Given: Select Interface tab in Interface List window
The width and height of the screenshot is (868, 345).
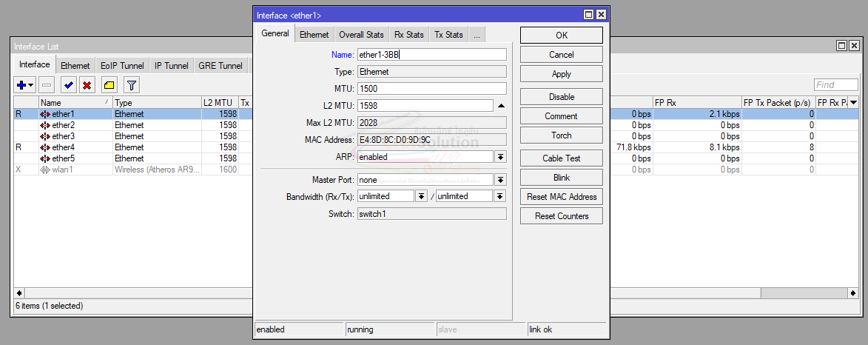Looking at the screenshot, I should (x=35, y=64).
